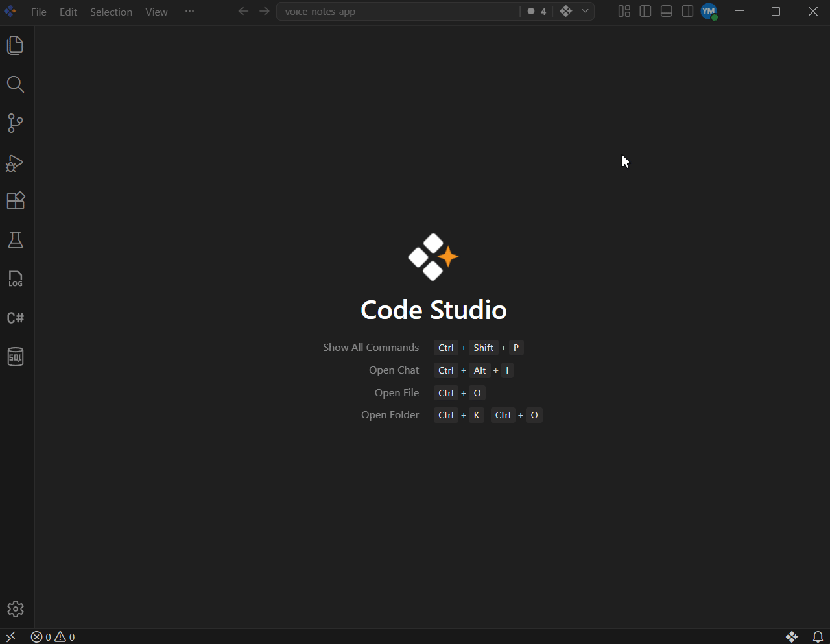Image resolution: width=830 pixels, height=644 pixels.
Task: Click the 4 indicator in command center
Action: (537, 11)
